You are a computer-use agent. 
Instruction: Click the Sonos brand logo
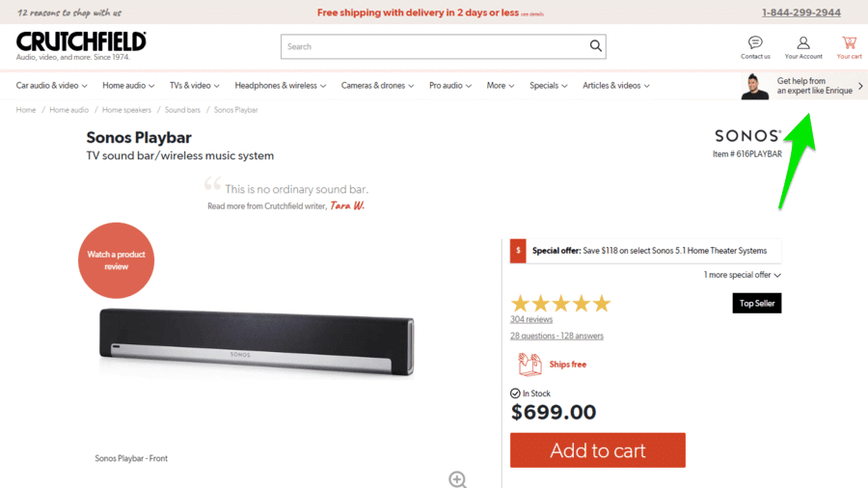747,136
